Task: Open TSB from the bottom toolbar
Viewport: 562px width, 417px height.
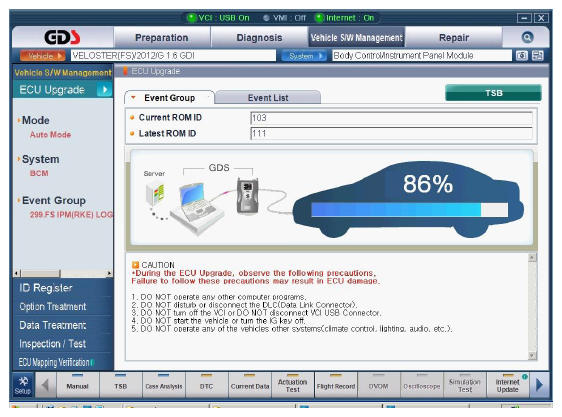Action: pos(120,385)
